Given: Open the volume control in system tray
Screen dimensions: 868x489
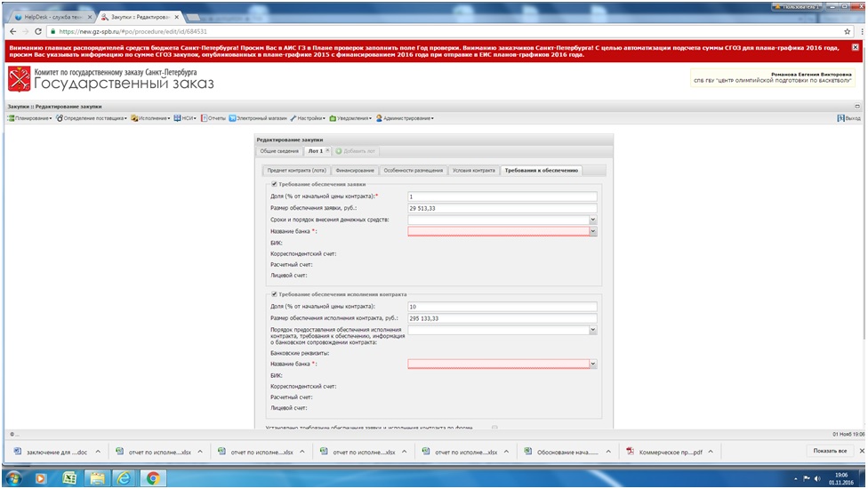Looking at the screenshot, I should [817, 478].
